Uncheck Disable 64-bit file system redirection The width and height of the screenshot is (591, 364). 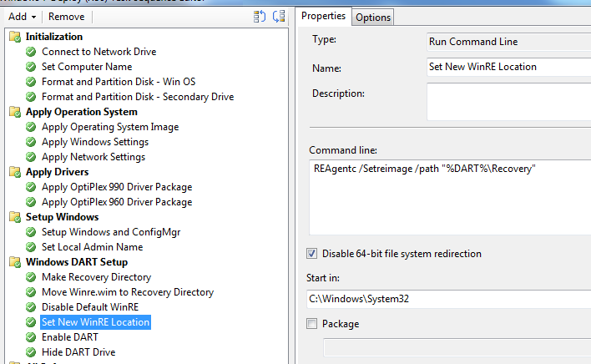click(311, 254)
